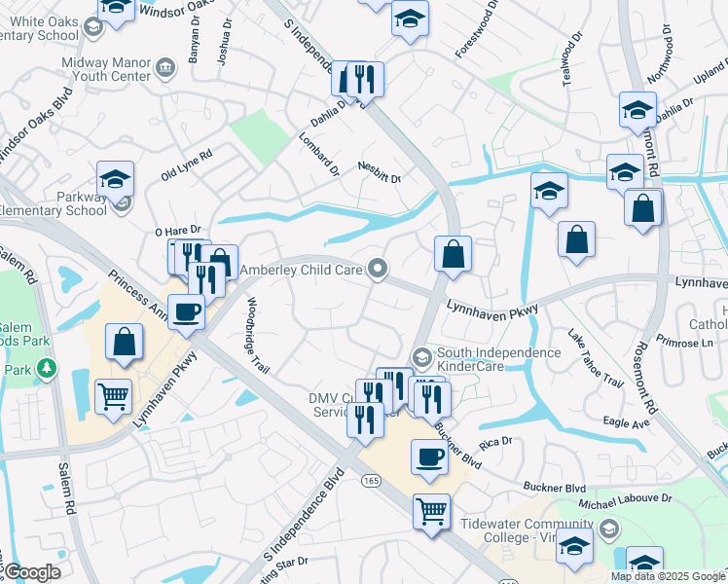Click the shopping bag marker north of Lynnhaven Pkwy east

pyautogui.click(x=576, y=239)
